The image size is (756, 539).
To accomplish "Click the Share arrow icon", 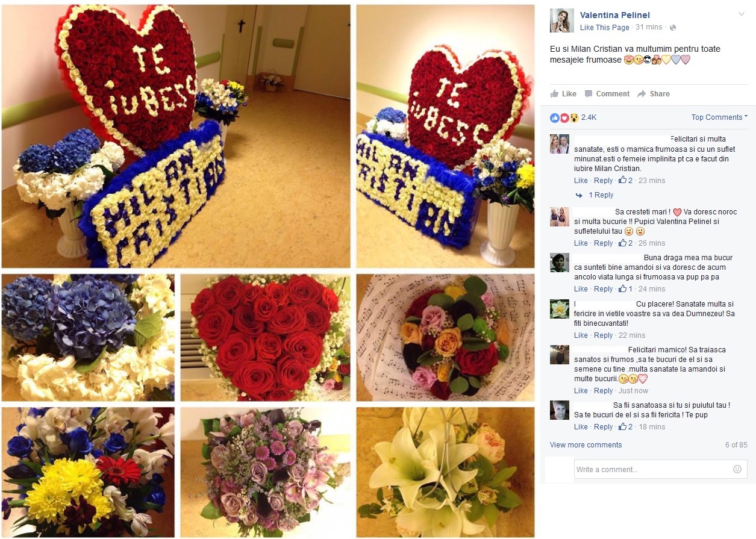I will (x=642, y=94).
